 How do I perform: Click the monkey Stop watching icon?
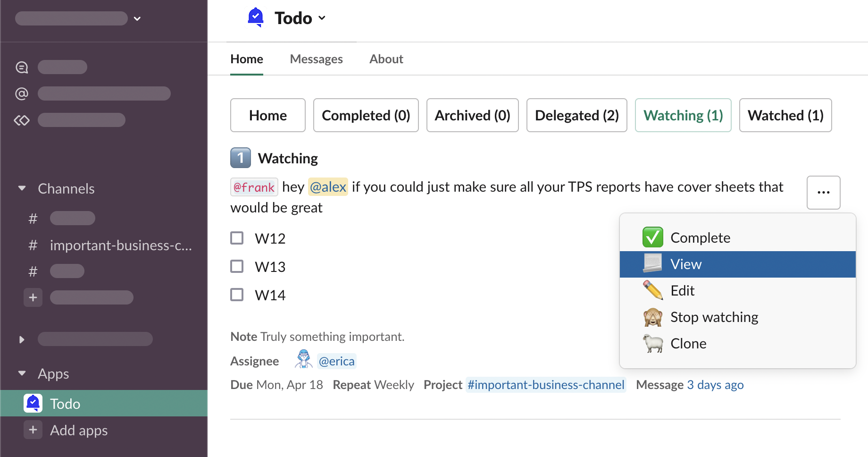pos(652,317)
